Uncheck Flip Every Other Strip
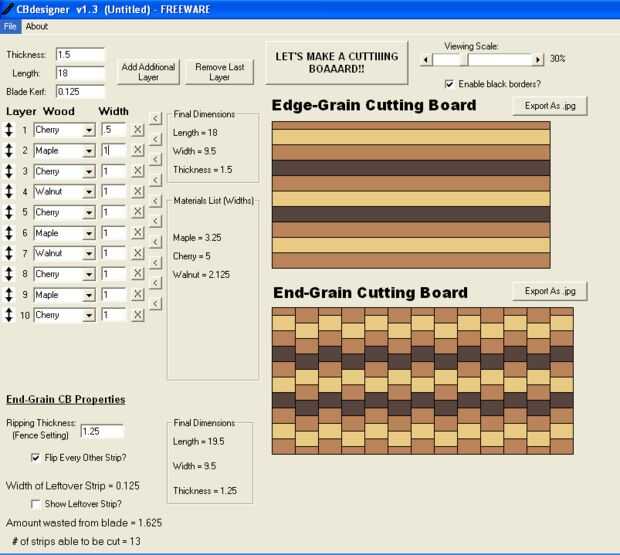The width and height of the screenshot is (620, 555). [x=36, y=458]
